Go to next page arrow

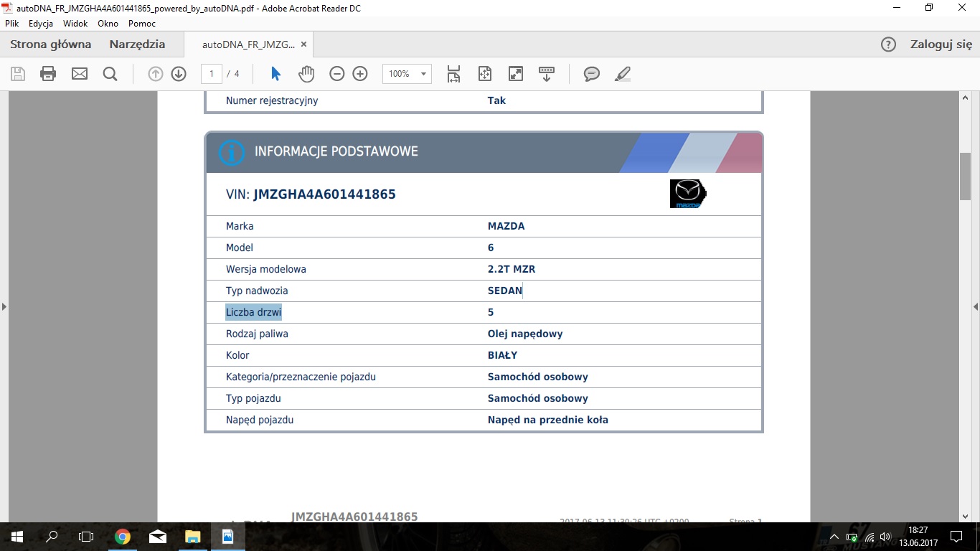(179, 74)
